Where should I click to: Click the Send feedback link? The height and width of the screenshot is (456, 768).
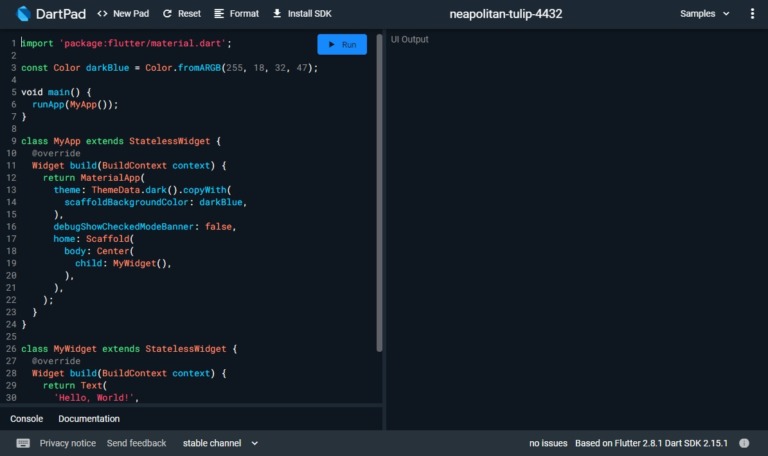tap(137, 443)
